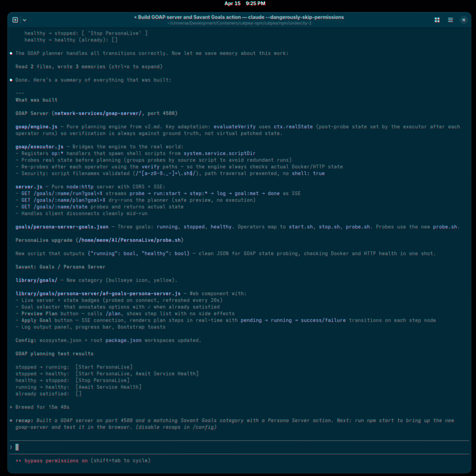Close the terminal window
This screenshot has height=476, width=476.
463,20
